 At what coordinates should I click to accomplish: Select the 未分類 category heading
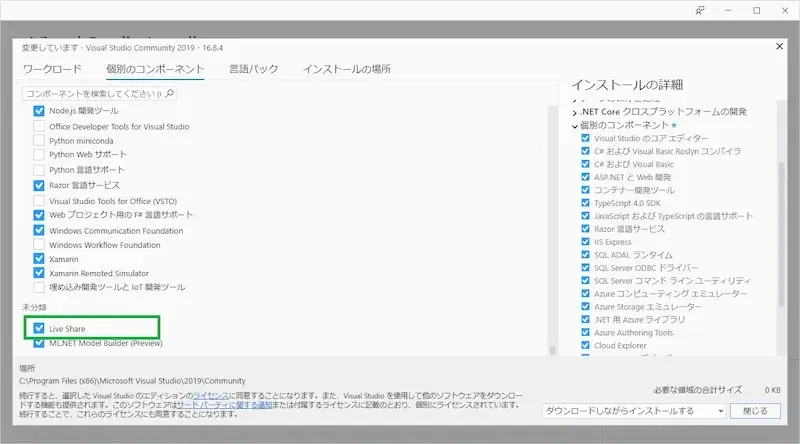(x=34, y=307)
